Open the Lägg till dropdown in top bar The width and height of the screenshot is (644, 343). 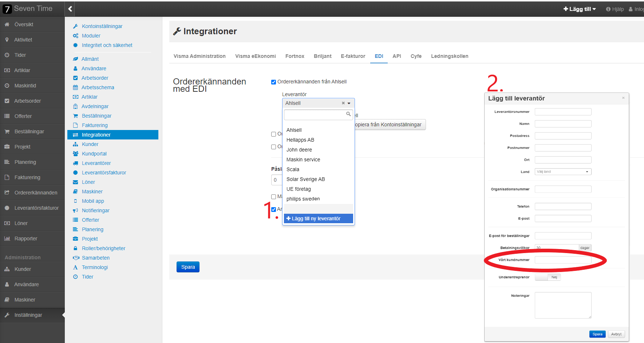[x=580, y=9]
